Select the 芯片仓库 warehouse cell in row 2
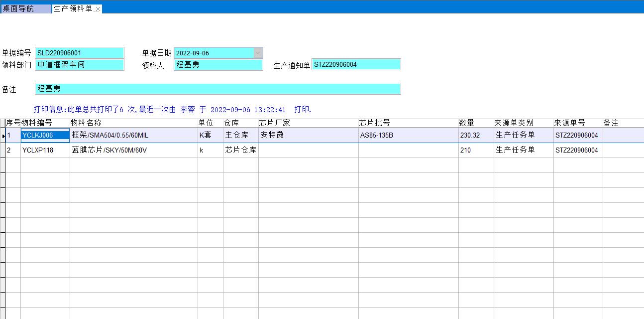This screenshot has height=319, width=644. (x=240, y=150)
